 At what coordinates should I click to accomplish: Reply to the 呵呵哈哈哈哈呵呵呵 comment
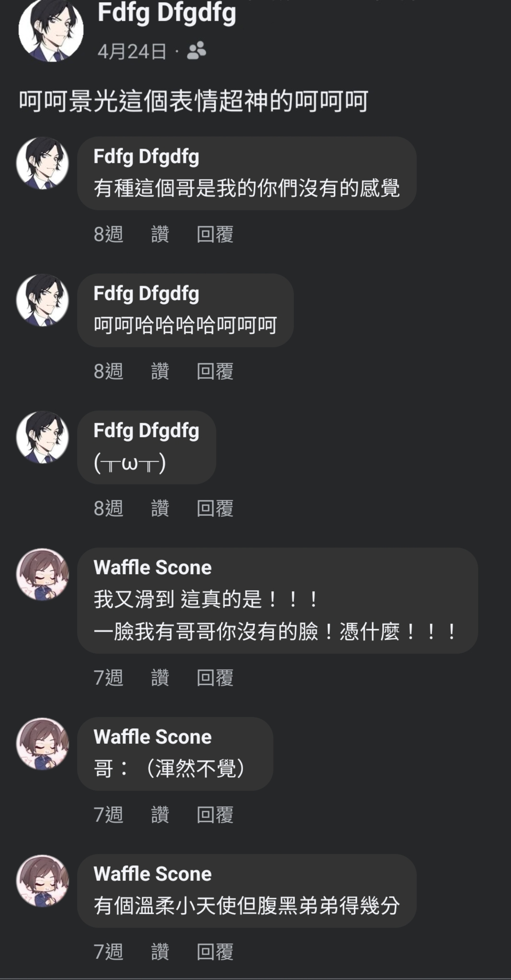point(215,371)
